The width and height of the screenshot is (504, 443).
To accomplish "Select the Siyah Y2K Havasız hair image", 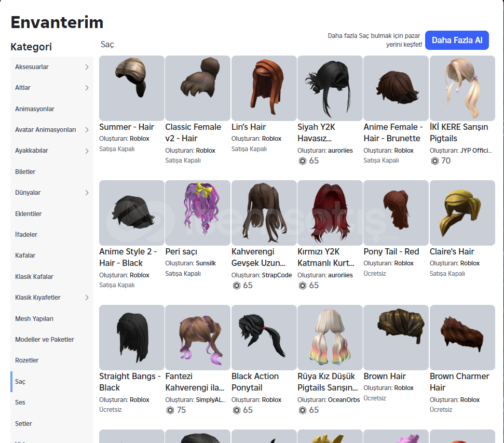I will (x=330, y=88).
